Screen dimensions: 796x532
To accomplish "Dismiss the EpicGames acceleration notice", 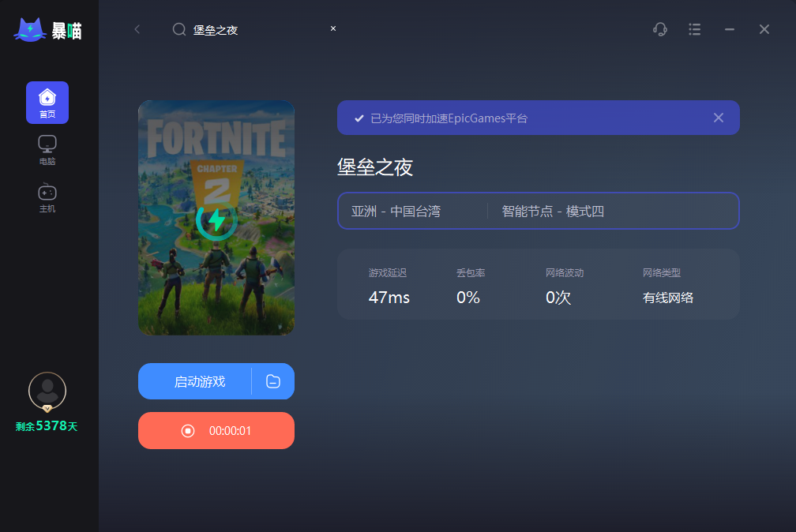I will tap(719, 118).
